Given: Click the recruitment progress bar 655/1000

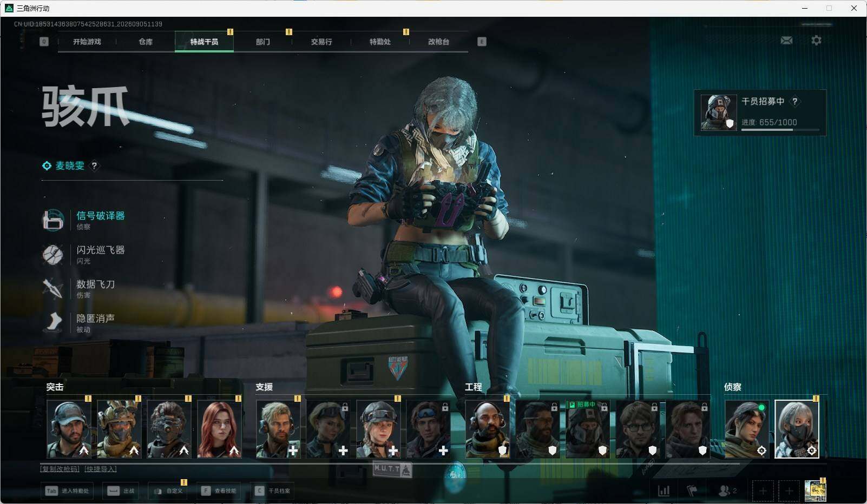Looking at the screenshot, I should click(780, 130).
